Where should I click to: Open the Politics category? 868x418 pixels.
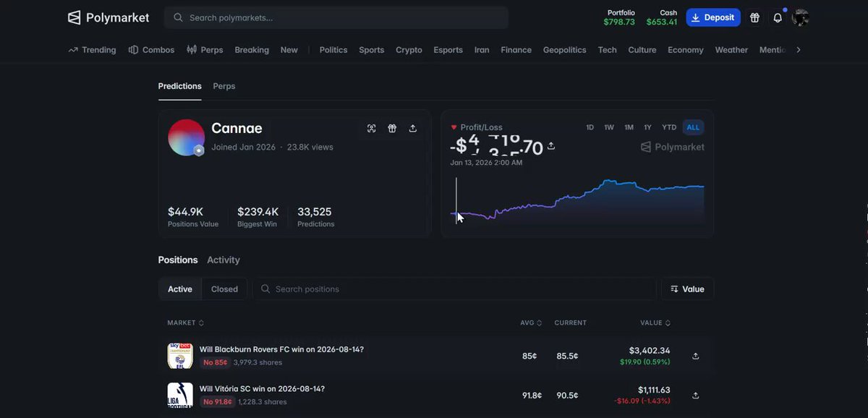333,50
